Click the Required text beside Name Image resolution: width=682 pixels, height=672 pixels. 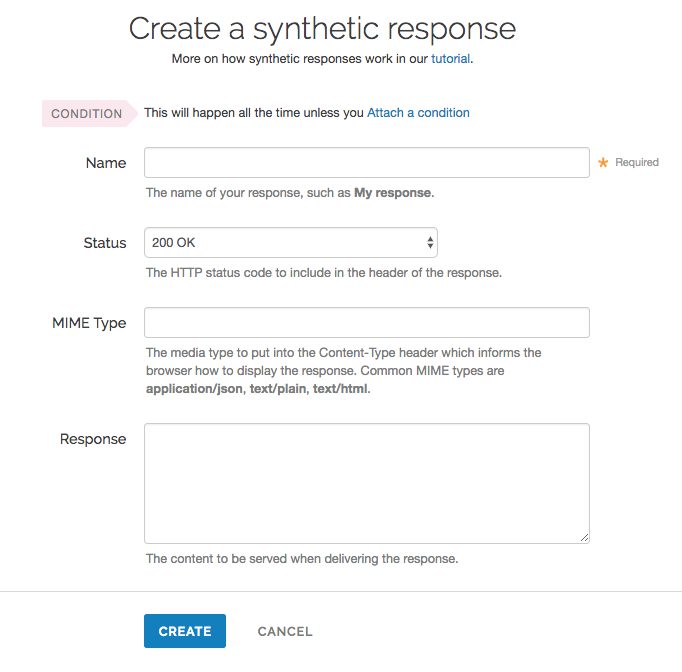coord(637,163)
